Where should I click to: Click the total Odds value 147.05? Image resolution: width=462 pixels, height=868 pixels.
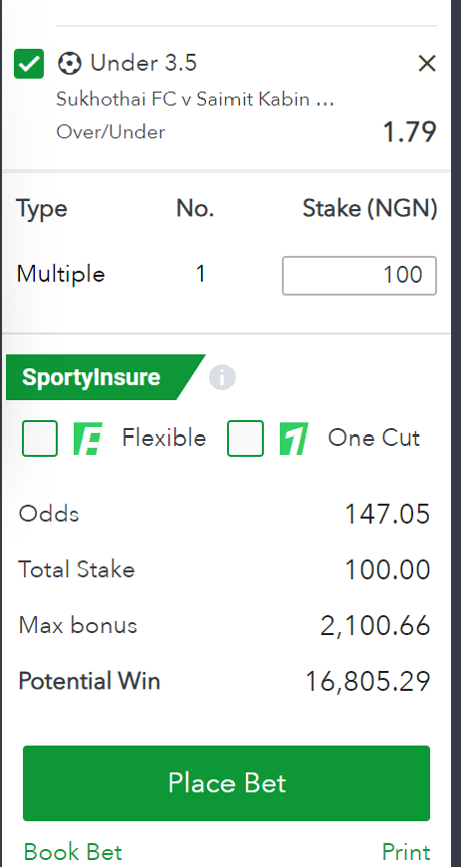point(387,515)
